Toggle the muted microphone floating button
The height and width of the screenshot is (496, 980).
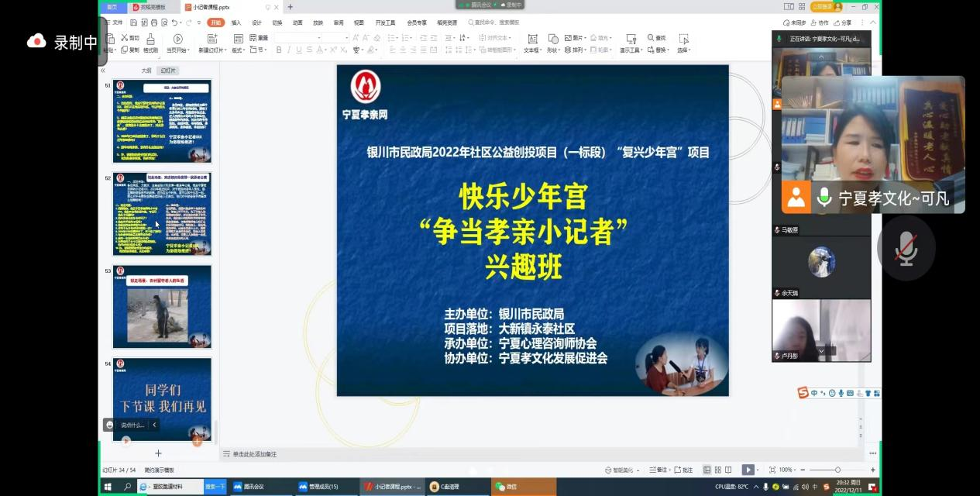(906, 248)
